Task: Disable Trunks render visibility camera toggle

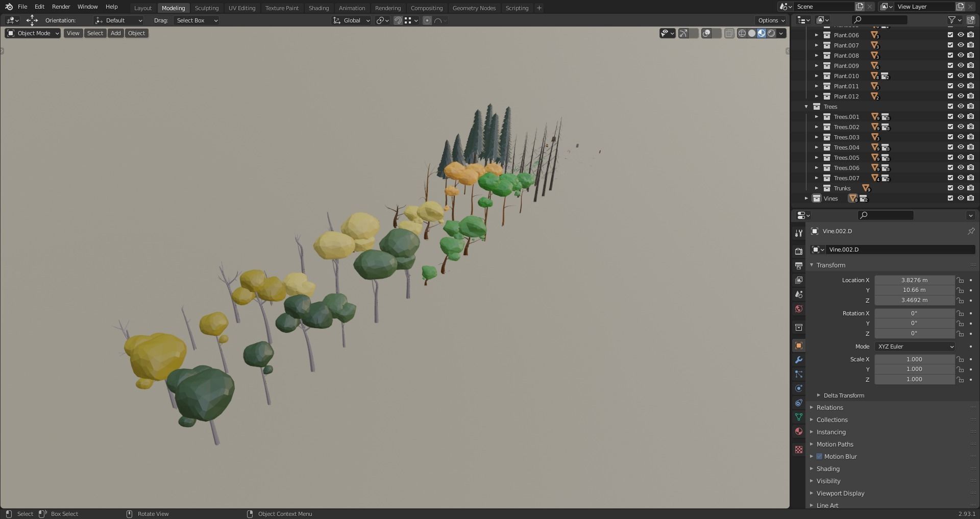Action: click(970, 188)
